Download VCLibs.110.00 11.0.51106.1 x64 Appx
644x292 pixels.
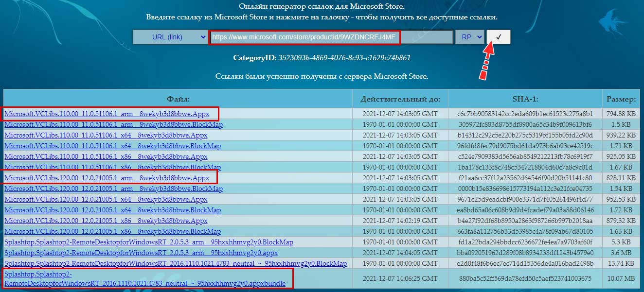pos(106,135)
